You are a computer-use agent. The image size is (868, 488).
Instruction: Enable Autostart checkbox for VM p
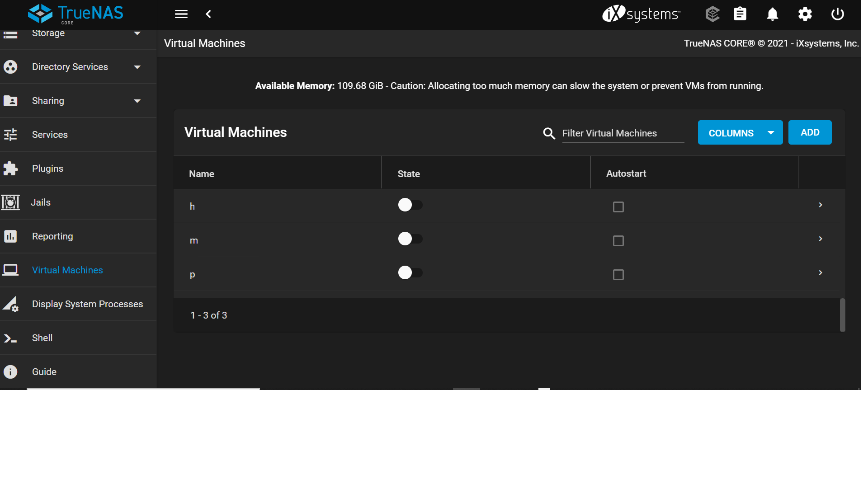pyautogui.click(x=618, y=275)
